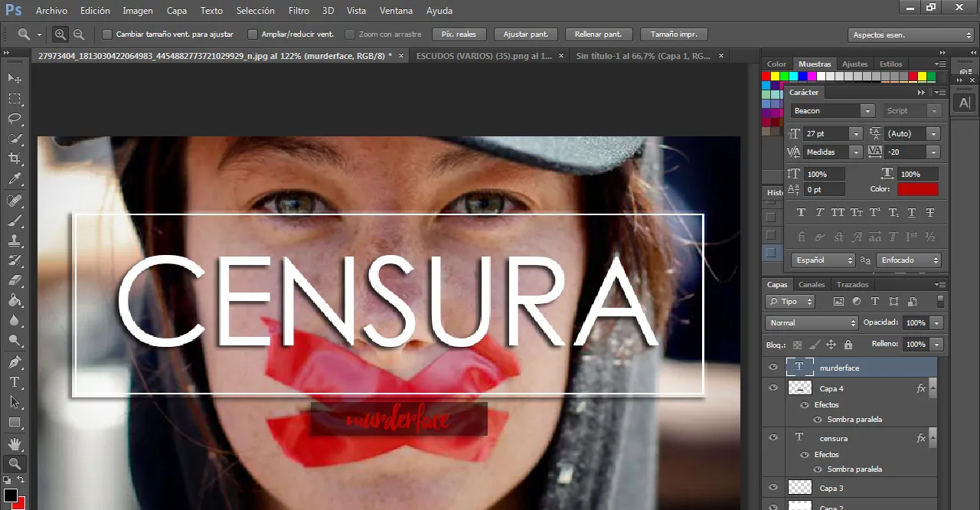Select the Eyedropper tool
The width and height of the screenshot is (980, 510).
pyautogui.click(x=15, y=179)
